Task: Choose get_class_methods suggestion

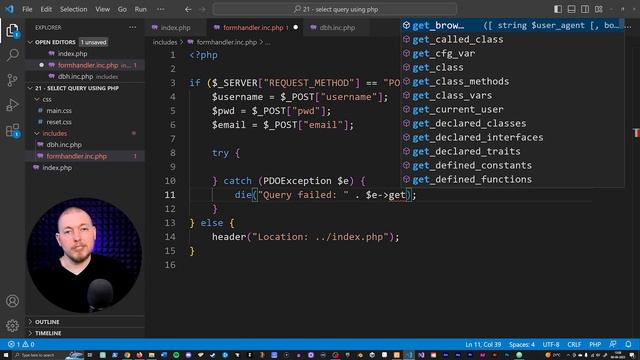Action: tap(512, 81)
